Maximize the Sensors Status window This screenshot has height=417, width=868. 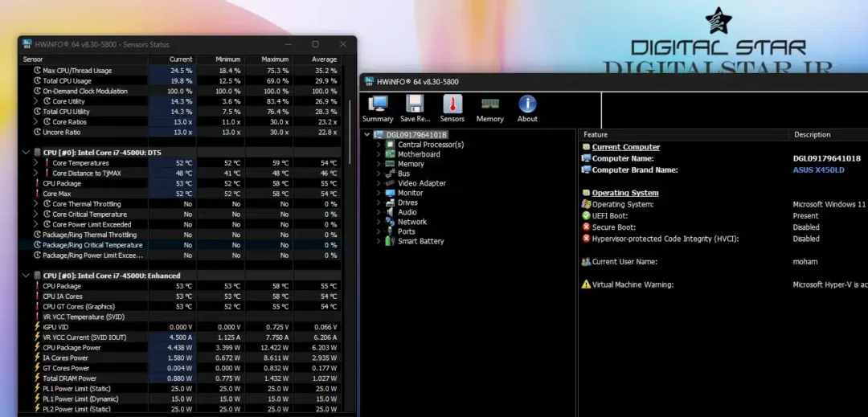pyautogui.click(x=315, y=44)
